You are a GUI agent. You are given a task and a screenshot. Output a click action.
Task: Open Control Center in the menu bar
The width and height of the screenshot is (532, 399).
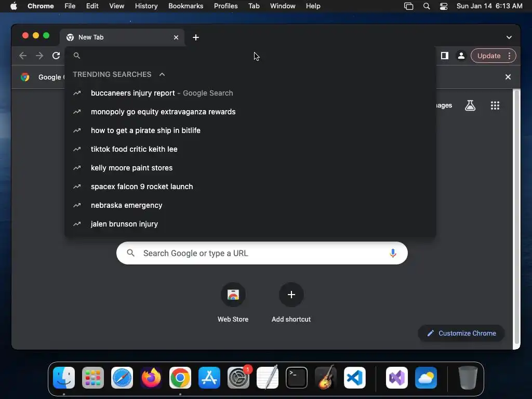(444, 6)
